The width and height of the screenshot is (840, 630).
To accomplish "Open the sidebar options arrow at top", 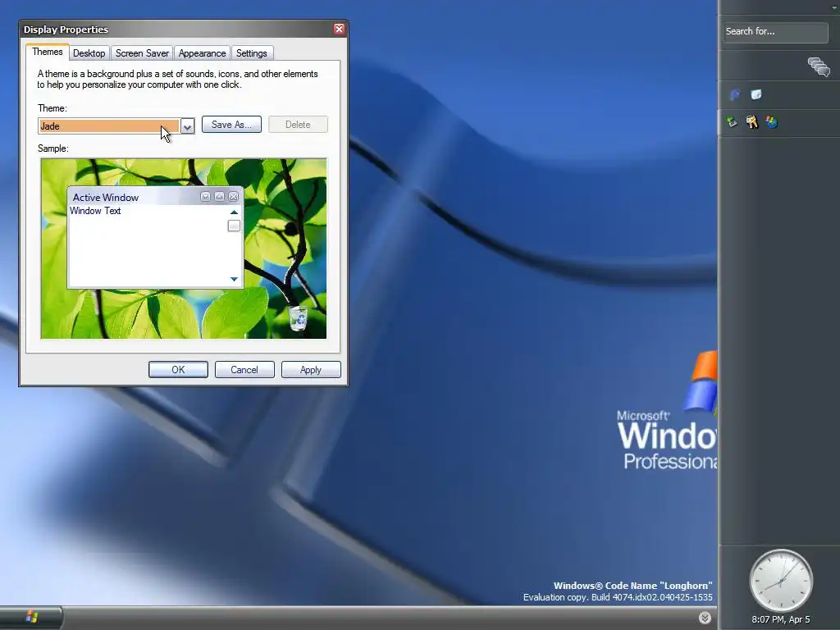I will coord(834,7).
